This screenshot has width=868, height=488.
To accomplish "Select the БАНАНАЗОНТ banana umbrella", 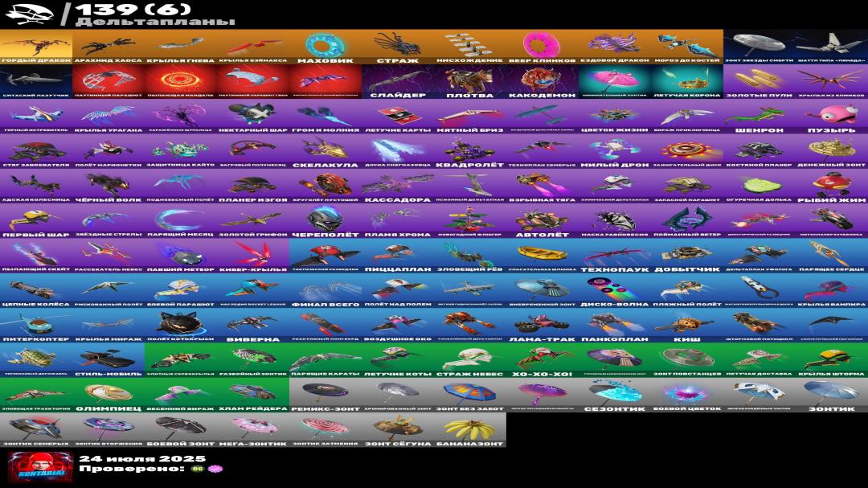I will click(x=470, y=430).
